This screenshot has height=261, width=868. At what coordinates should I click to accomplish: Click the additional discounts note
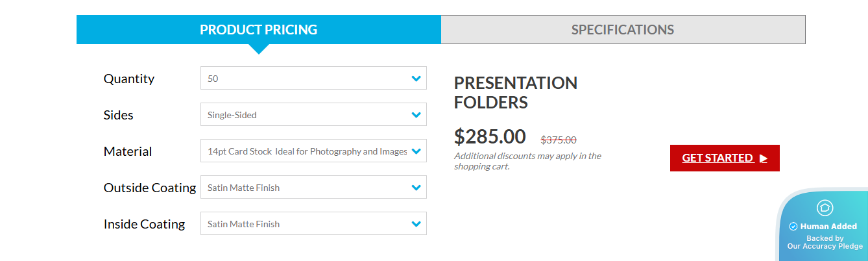point(527,161)
